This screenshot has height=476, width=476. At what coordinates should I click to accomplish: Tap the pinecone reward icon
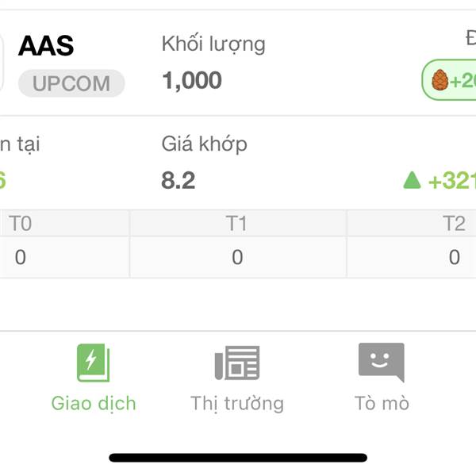pyautogui.click(x=440, y=80)
